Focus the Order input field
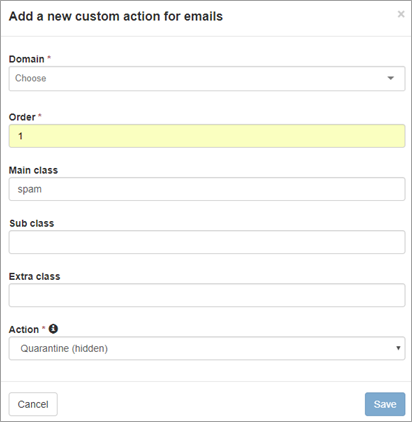 tap(207, 136)
